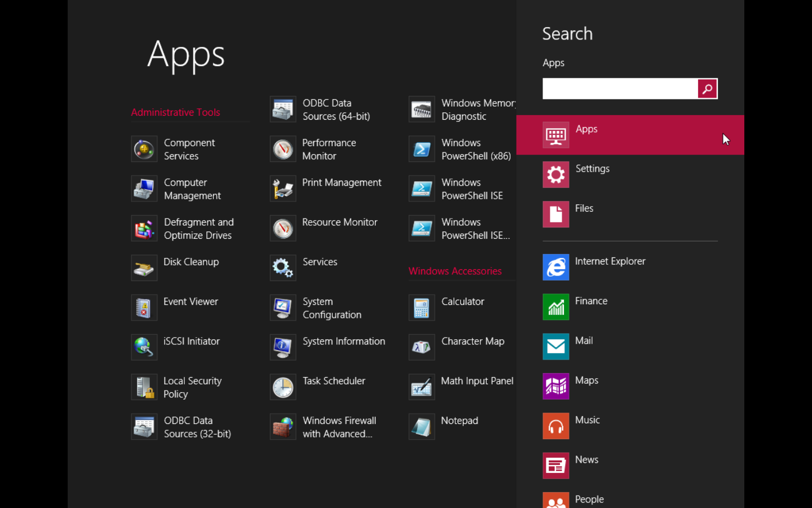The image size is (812, 508).
Task: Click the 'Task Scheduler' label
Action: pyautogui.click(x=334, y=381)
